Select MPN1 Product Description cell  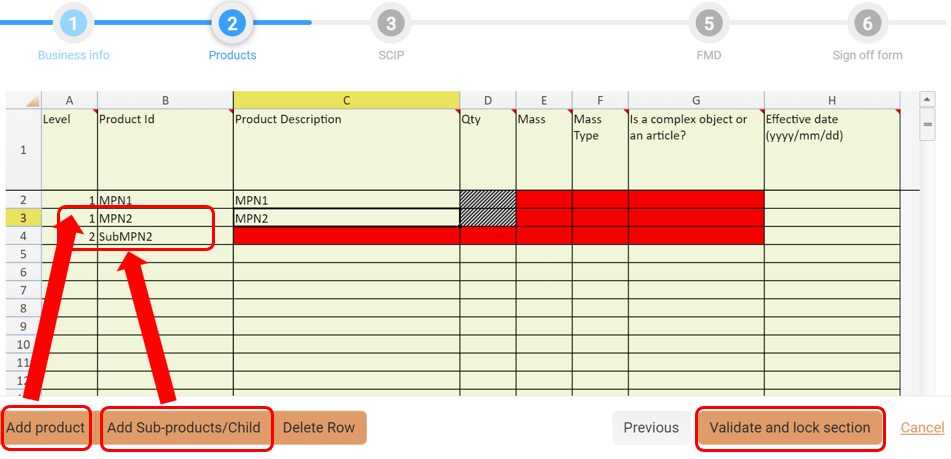346,199
